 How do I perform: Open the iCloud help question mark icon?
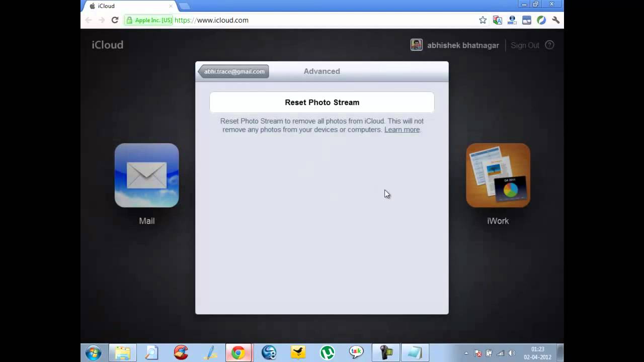click(550, 45)
